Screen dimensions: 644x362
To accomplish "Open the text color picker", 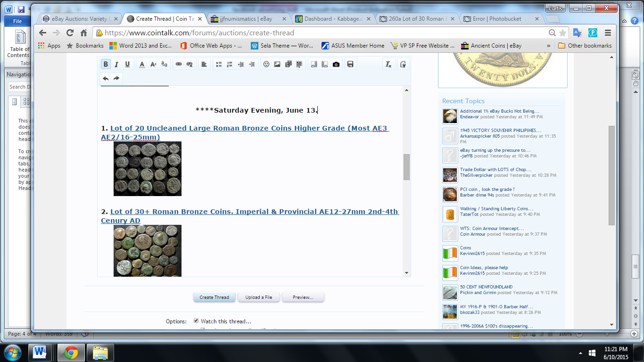I will tap(142, 65).
